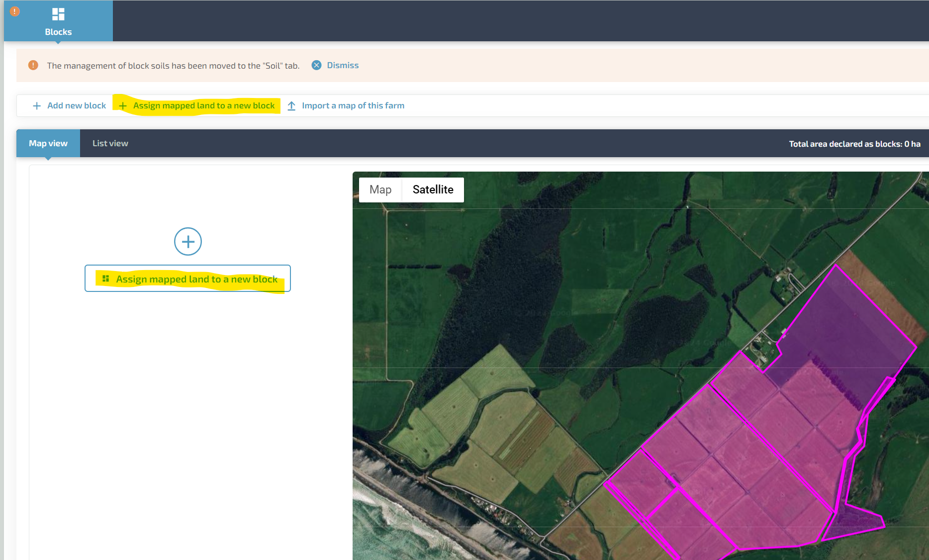Switch to the Map view tab

pos(48,143)
